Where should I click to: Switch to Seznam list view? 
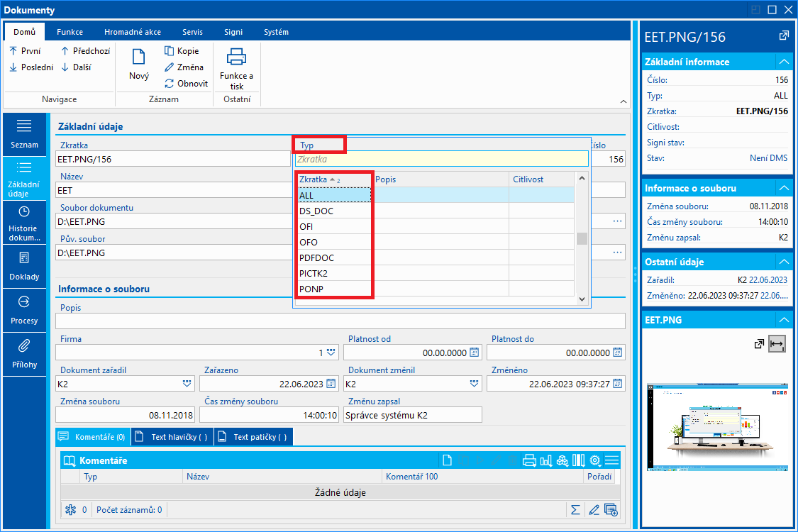point(24,134)
